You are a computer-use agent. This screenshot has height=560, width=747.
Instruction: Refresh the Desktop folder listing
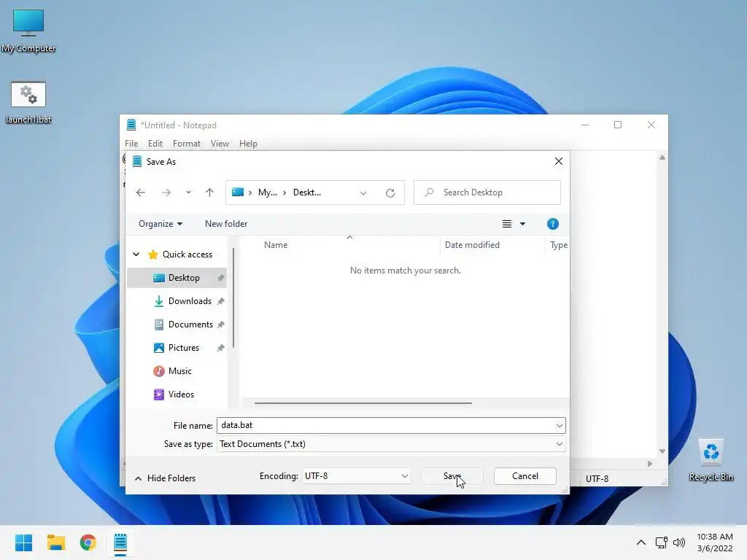(x=390, y=192)
